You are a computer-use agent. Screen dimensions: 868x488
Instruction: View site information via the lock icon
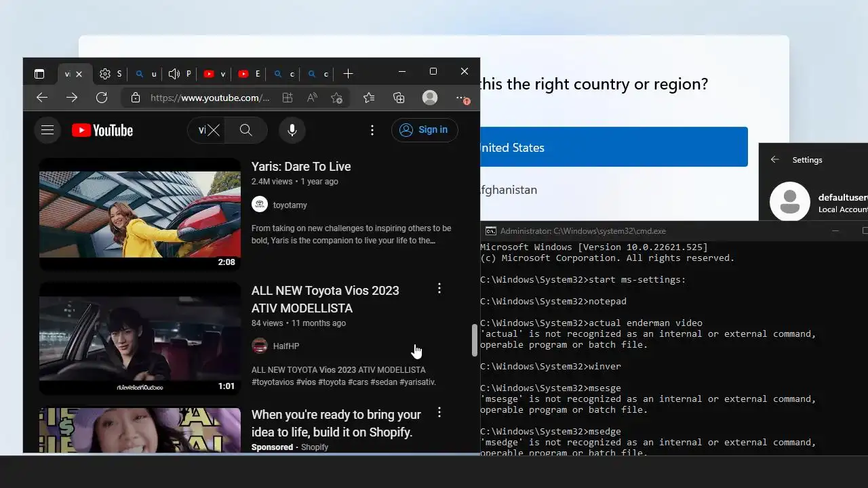point(136,98)
